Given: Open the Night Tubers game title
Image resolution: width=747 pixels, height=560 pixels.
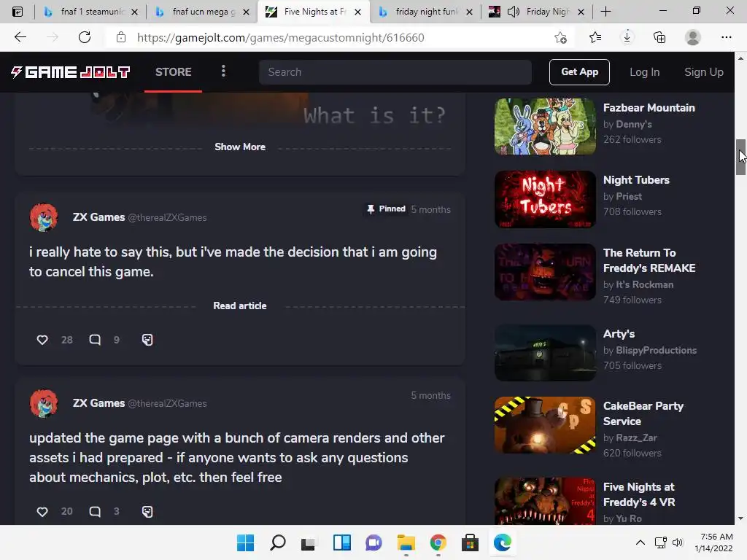Looking at the screenshot, I should click(x=636, y=180).
